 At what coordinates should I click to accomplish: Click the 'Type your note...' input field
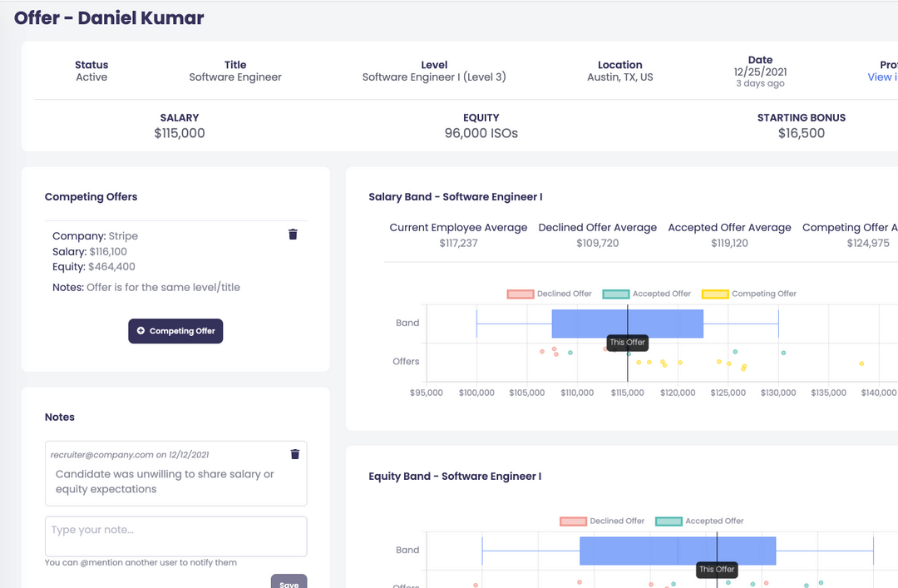(x=175, y=536)
